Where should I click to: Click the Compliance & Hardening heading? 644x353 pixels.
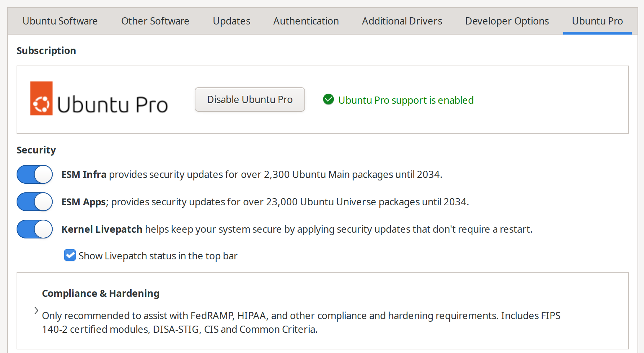coord(101,293)
